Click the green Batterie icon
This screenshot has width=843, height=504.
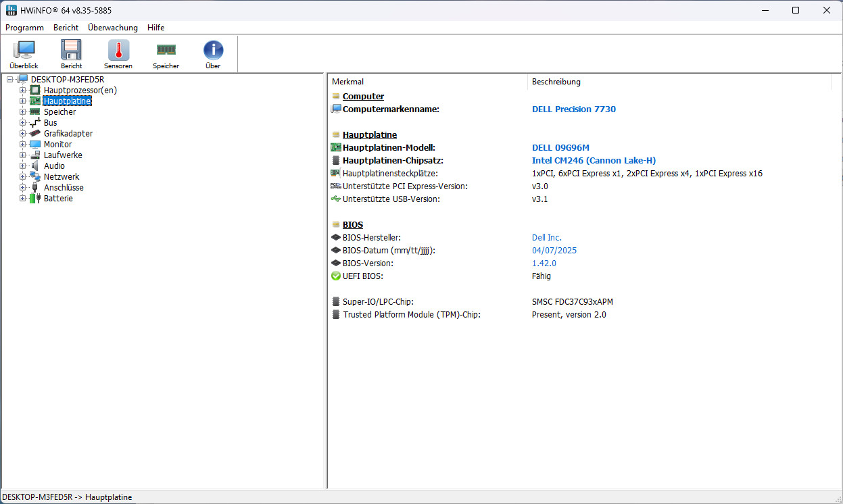tap(35, 199)
